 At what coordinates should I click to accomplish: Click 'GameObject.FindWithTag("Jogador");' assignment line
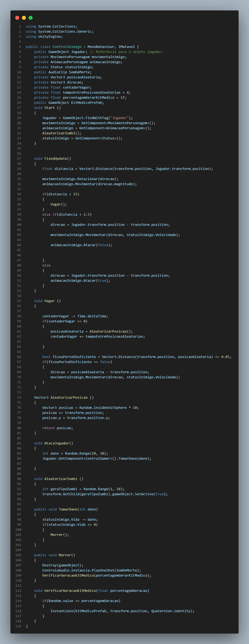tap(87, 118)
